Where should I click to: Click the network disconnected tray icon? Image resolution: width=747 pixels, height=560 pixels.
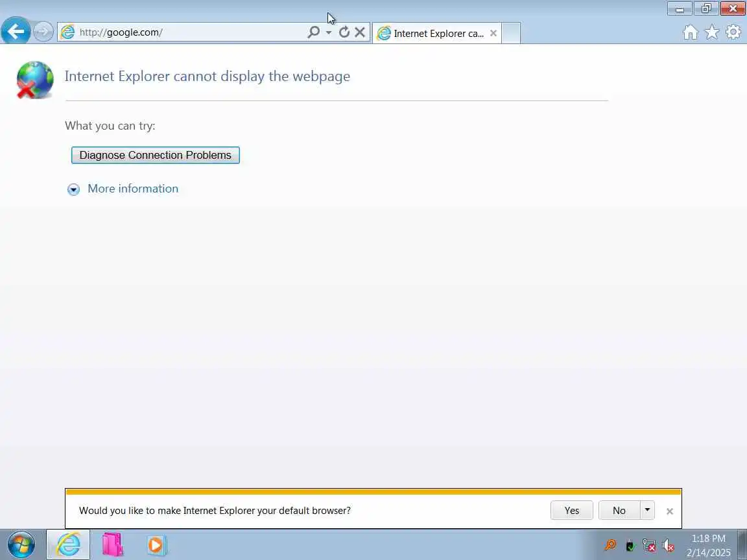point(649,544)
